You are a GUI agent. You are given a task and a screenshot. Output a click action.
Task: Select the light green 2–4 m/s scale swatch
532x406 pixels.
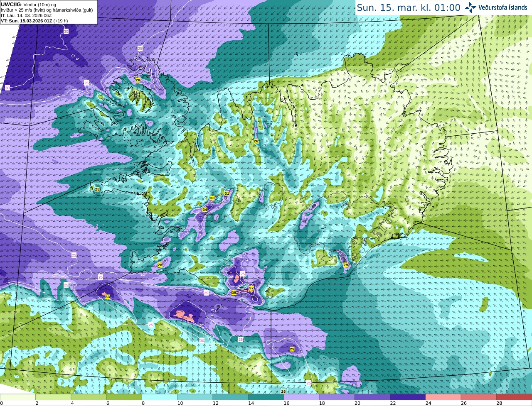pyautogui.click(x=53, y=397)
